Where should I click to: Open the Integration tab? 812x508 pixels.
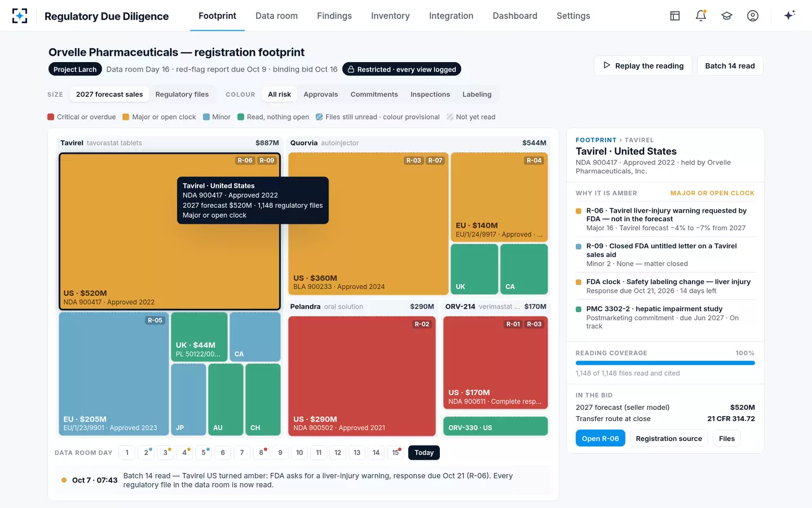click(451, 16)
